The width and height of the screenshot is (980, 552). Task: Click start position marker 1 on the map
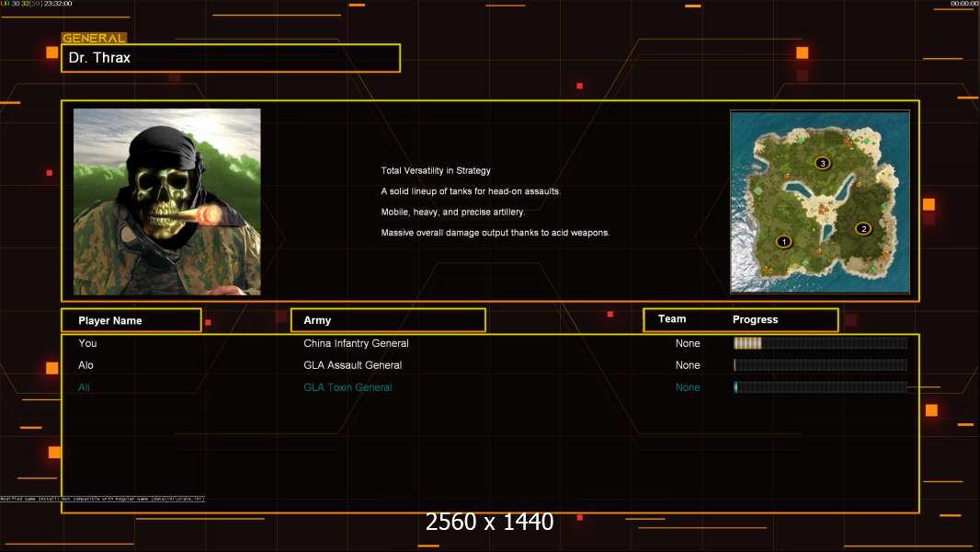(x=784, y=242)
